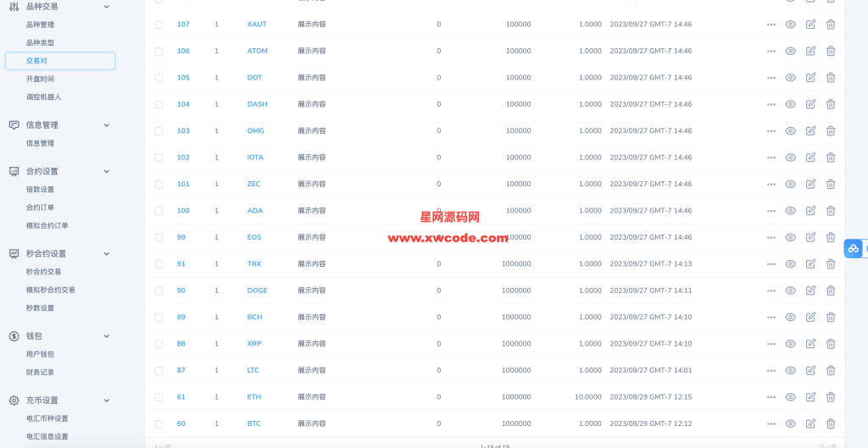This screenshot has height=448, width=868.
Task: Open more options for DOT row
Action: pos(771,78)
